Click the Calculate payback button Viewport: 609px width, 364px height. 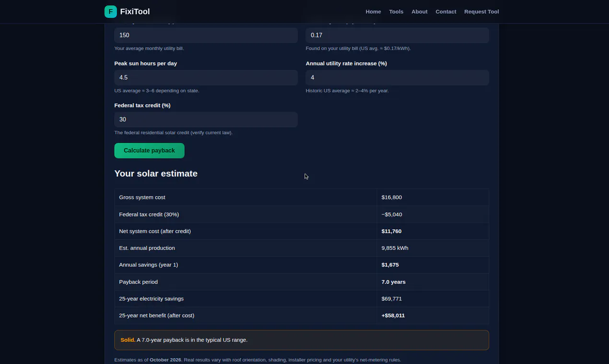coord(149,150)
